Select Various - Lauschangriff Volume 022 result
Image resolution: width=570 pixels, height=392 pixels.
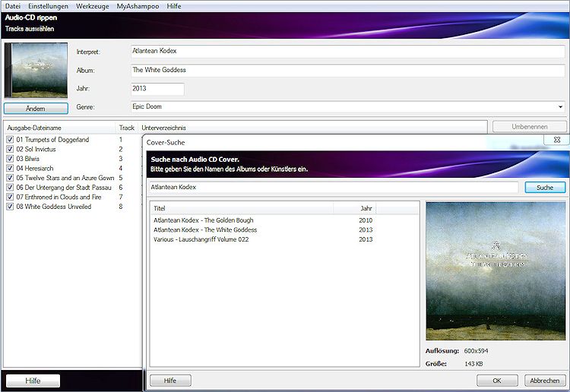201,239
